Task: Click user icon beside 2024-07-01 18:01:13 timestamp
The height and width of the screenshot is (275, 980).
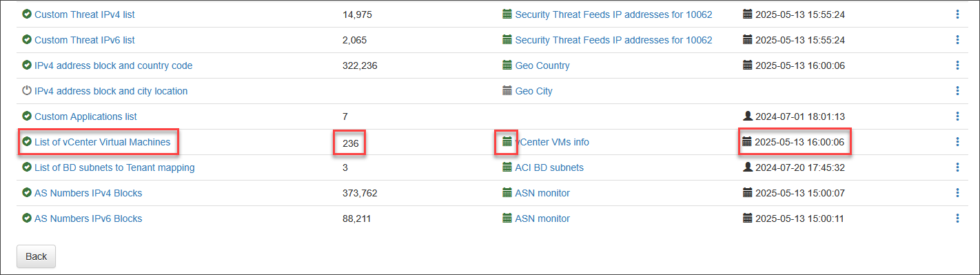Action: point(747,116)
